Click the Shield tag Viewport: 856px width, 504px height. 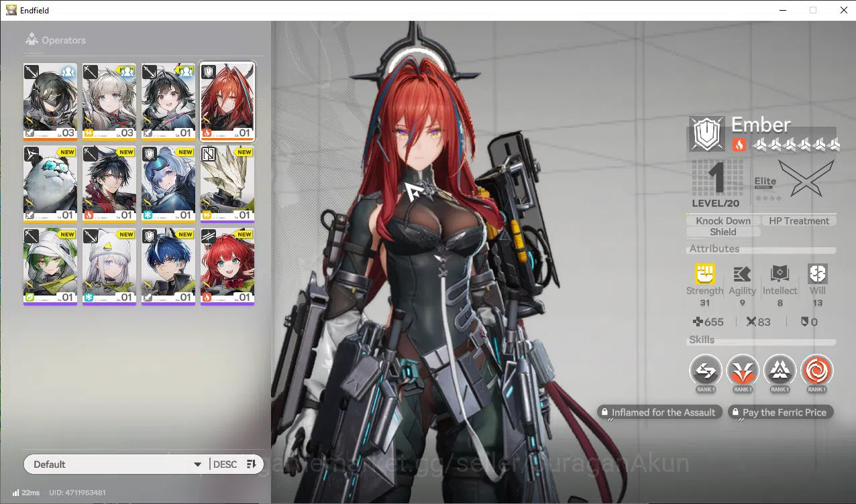(x=723, y=232)
